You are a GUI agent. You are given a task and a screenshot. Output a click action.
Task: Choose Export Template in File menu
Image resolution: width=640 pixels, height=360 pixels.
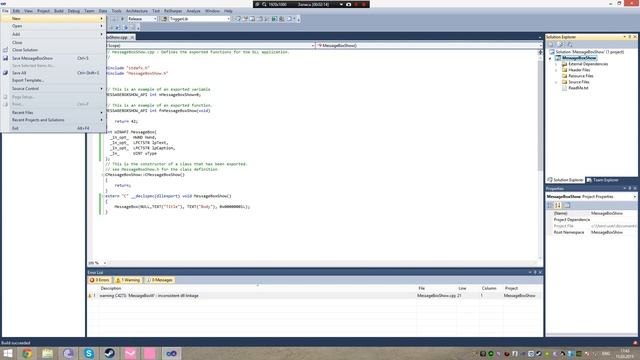coord(54,80)
